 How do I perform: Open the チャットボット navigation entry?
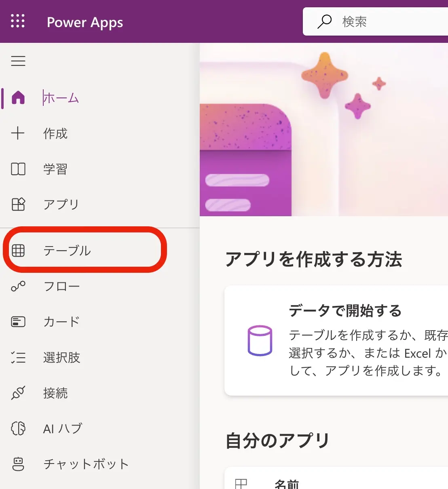click(x=86, y=464)
